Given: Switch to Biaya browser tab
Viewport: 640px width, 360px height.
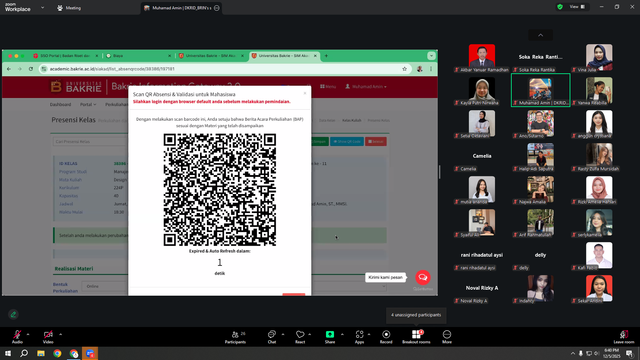Looking at the screenshot, I should 137,56.
